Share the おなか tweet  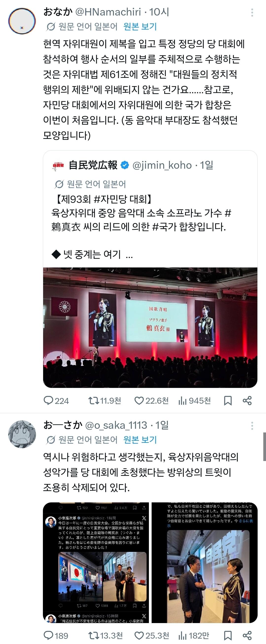point(247,401)
